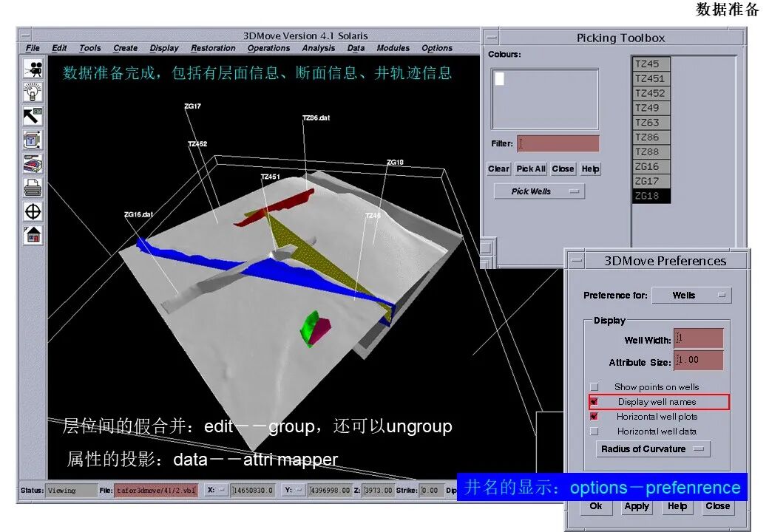Expand the Radius of Curvature dropdown
769x532 pixels.
coord(653,449)
